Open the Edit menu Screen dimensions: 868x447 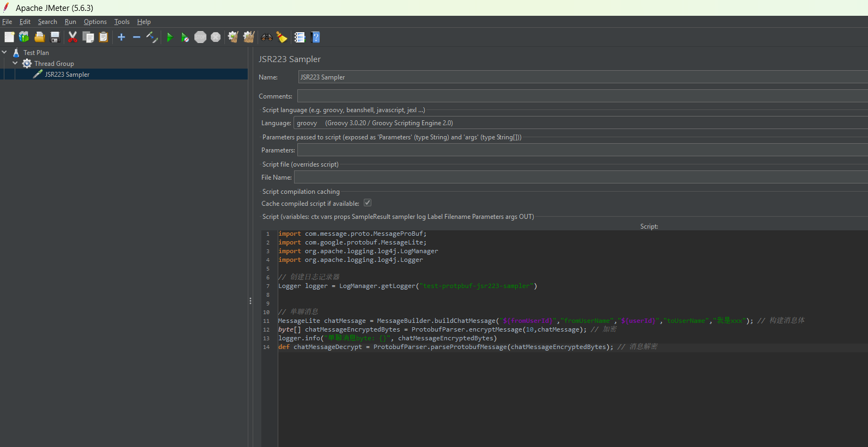tap(25, 22)
